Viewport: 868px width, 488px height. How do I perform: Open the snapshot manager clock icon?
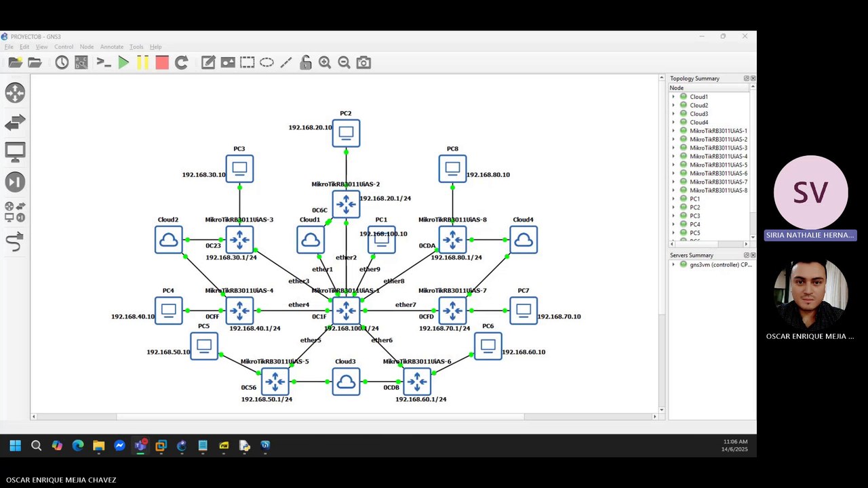(x=62, y=62)
